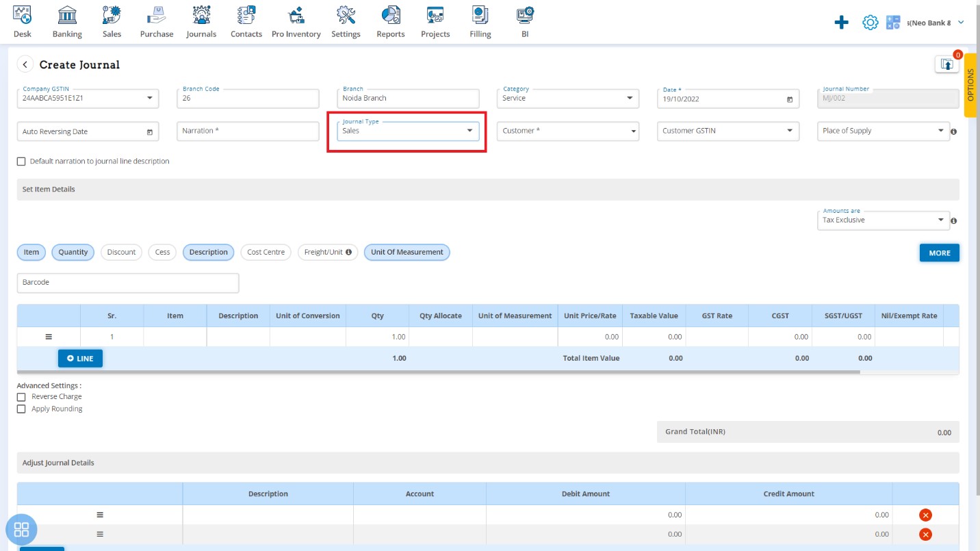
Task: Toggle the Discount column chip
Action: click(x=121, y=252)
